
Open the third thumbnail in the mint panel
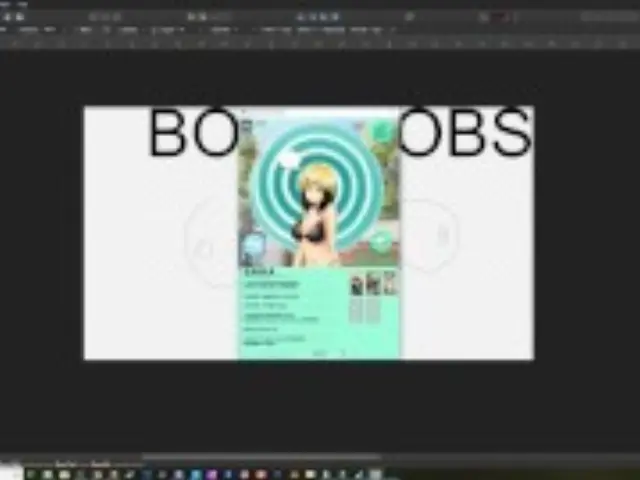[x=390, y=282]
